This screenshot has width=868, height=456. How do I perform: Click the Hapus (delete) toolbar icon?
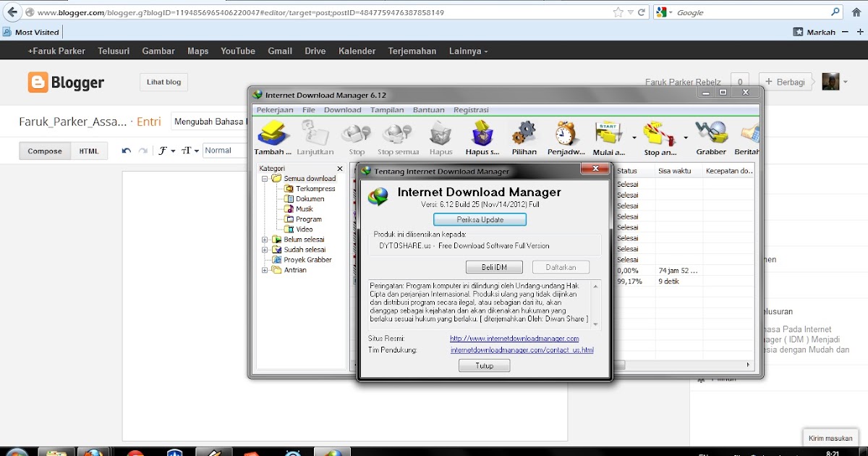coord(441,133)
